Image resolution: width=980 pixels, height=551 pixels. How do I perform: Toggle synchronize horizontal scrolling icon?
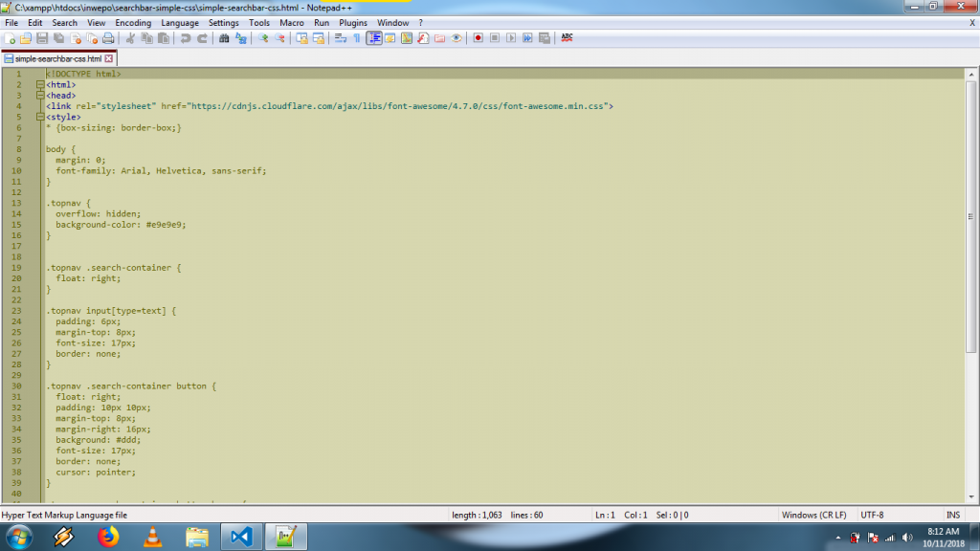[318, 38]
